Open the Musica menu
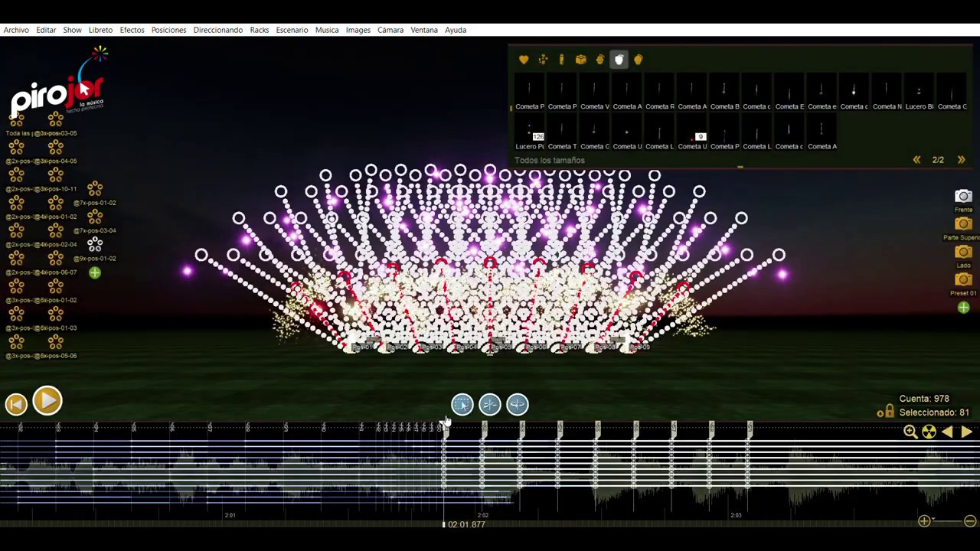The image size is (980, 551). pos(327,30)
